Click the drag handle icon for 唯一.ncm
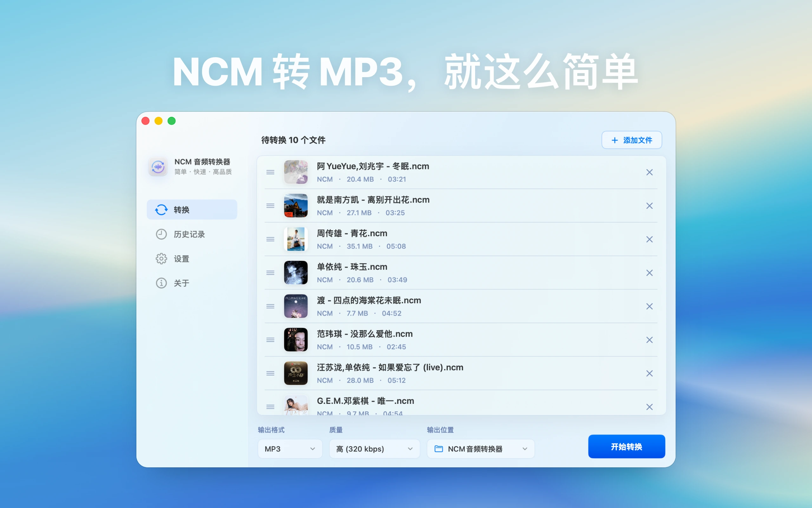This screenshot has height=508, width=812. click(271, 407)
